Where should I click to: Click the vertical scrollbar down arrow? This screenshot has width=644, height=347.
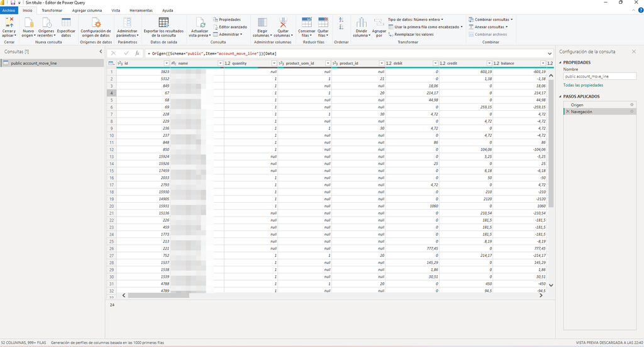coord(551,285)
